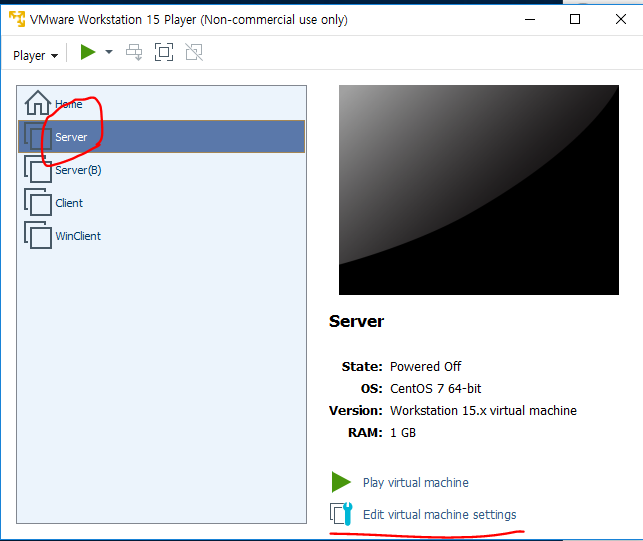Click the Home house icon
643x541 pixels.
(38, 103)
